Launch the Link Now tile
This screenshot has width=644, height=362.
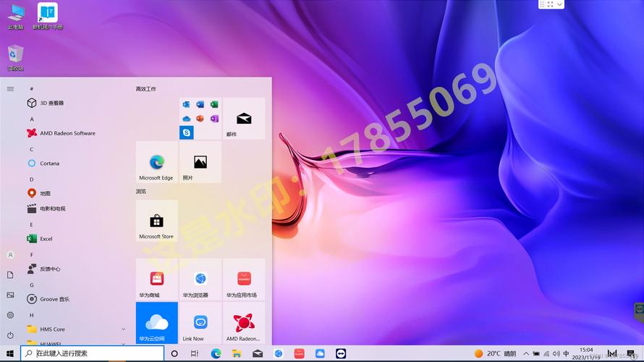(200, 323)
